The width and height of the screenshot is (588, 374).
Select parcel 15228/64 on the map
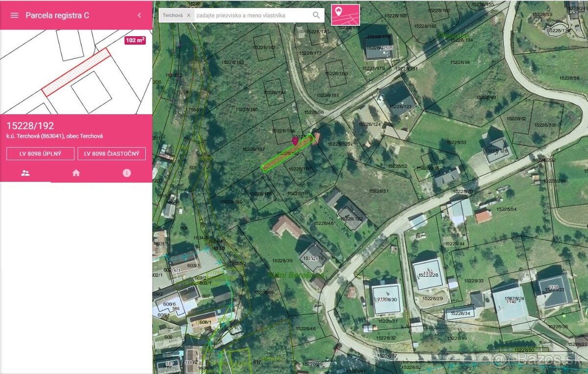(460, 62)
